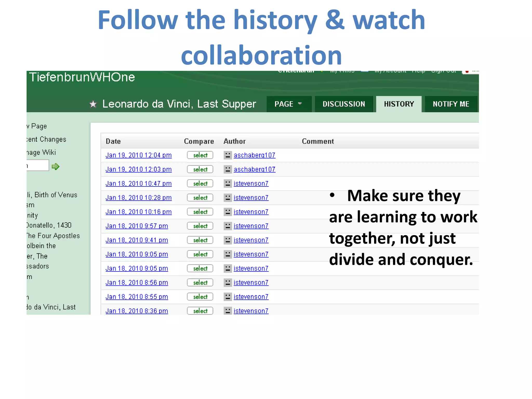Open revision Jan 18, 2010 10:47 pm
Viewport: 532px width, 399px height.
(138, 183)
